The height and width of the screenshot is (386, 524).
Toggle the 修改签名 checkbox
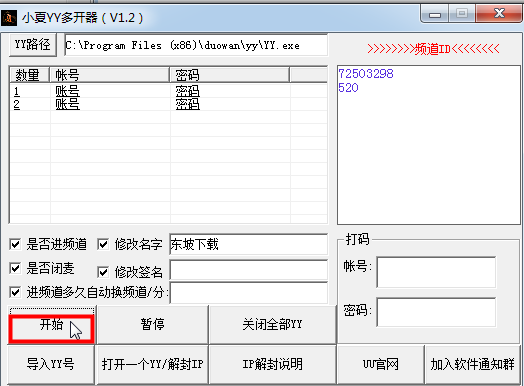pos(103,272)
